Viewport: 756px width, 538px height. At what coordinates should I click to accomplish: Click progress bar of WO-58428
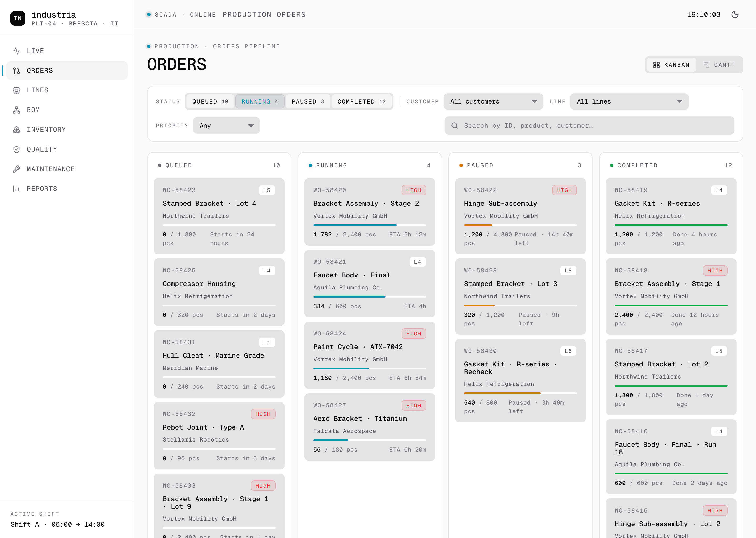tap(520, 306)
